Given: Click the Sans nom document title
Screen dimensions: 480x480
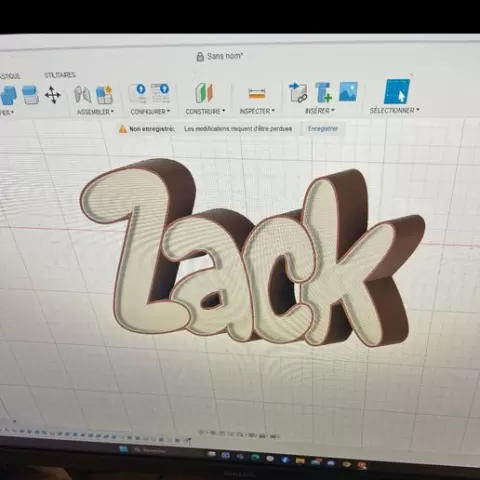Looking at the screenshot, I should point(225,56).
